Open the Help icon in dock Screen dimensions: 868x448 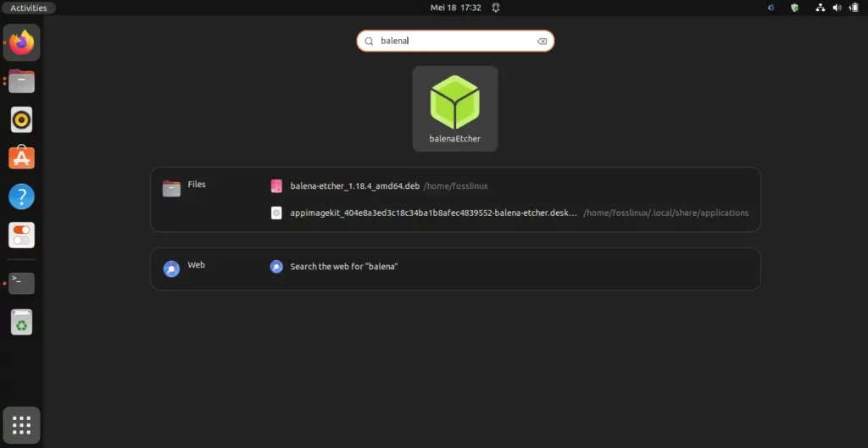point(21,196)
